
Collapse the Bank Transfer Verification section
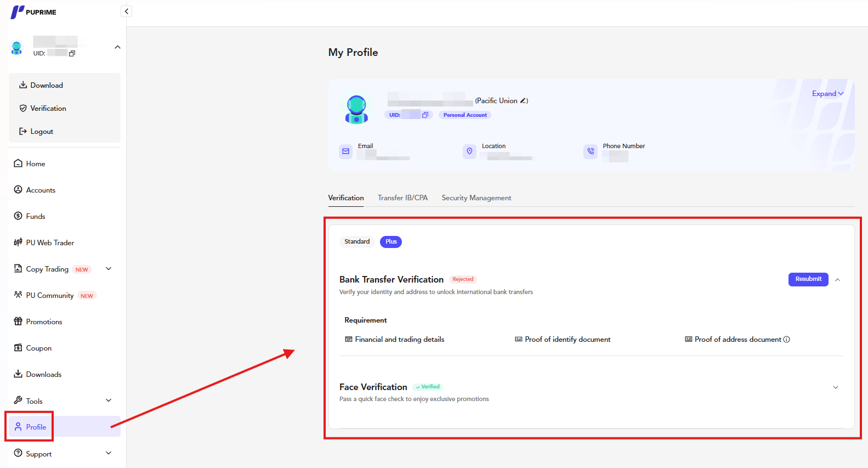pyautogui.click(x=837, y=280)
